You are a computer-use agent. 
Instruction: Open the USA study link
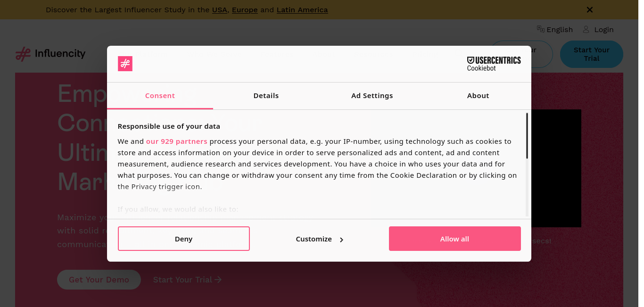click(x=220, y=10)
